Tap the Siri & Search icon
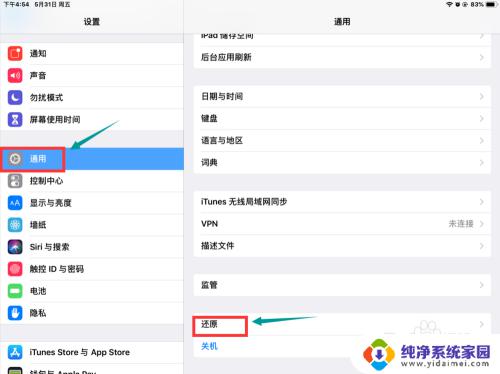 pos(15,247)
